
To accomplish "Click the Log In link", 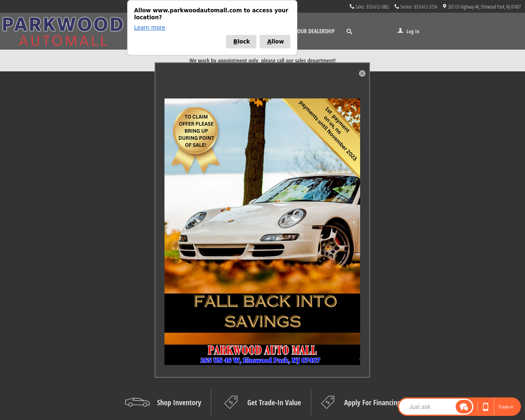I will coord(413,32).
